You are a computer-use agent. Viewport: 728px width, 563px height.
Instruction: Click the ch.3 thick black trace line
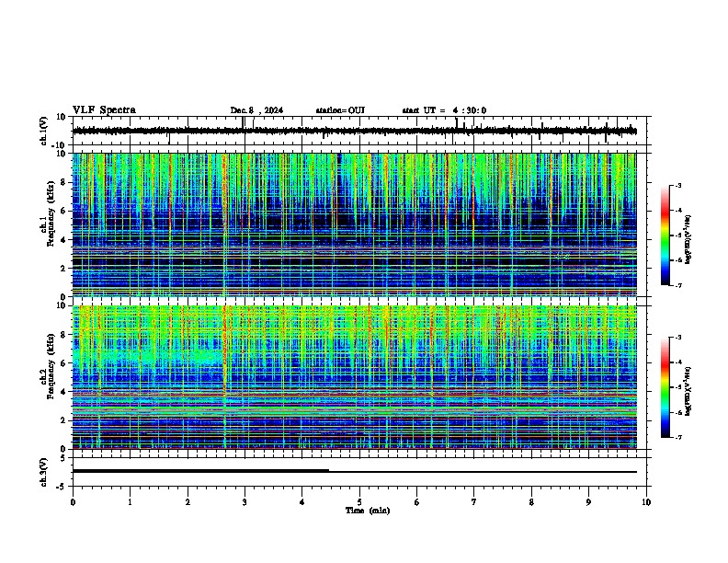coord(200,471)
